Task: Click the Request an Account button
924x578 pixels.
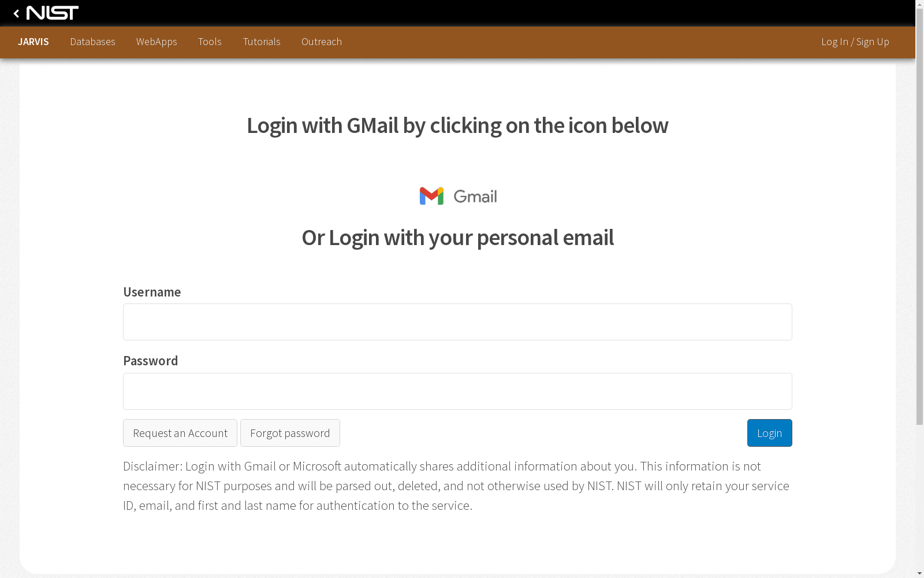Action: (x=180, y=433)
